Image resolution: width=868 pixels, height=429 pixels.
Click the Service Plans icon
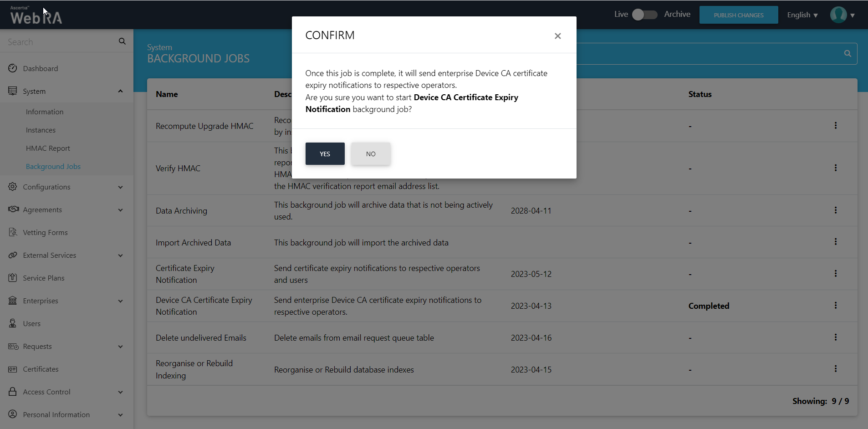(x=13, y=278)
